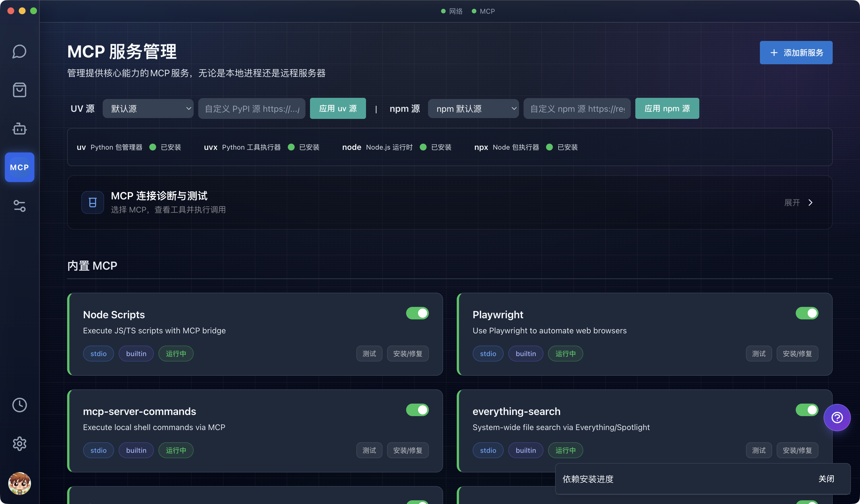The height and width of the screenshot is (504, 860).
Task: Select the MCP tab in sidebar
Action: [19, 167]
